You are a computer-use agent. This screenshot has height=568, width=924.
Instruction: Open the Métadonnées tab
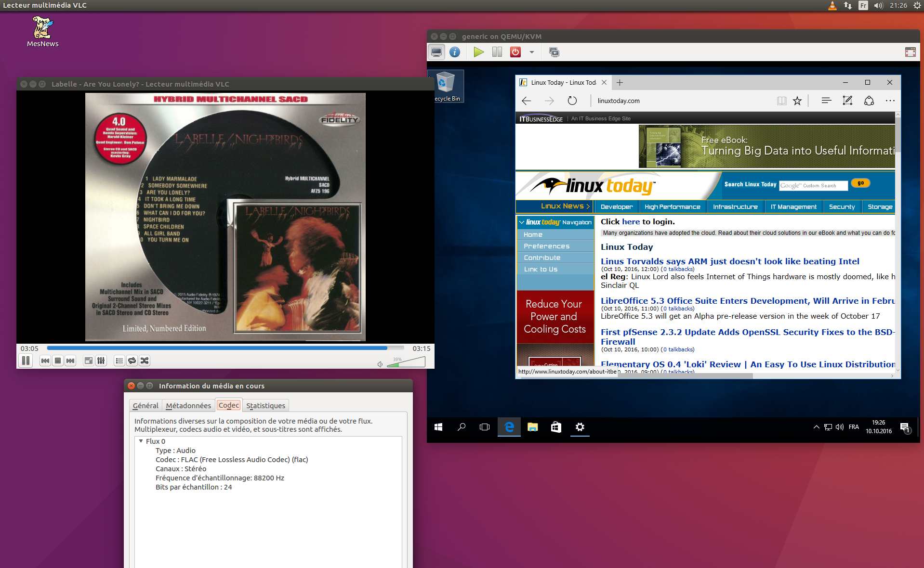click(x=188, y=406)
